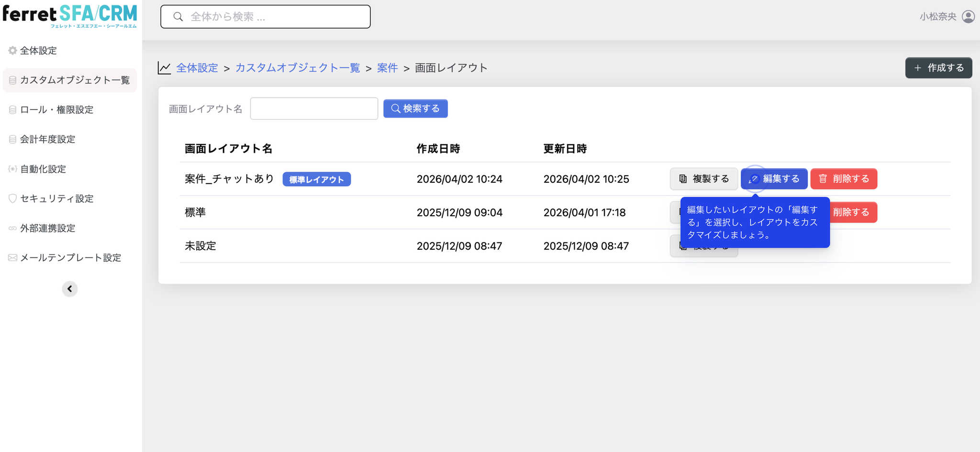Viewport: 980px width, 452px height.
Task: Click the database icon beside カスタムオブジェクト一覧
Action: pos(13,80)
